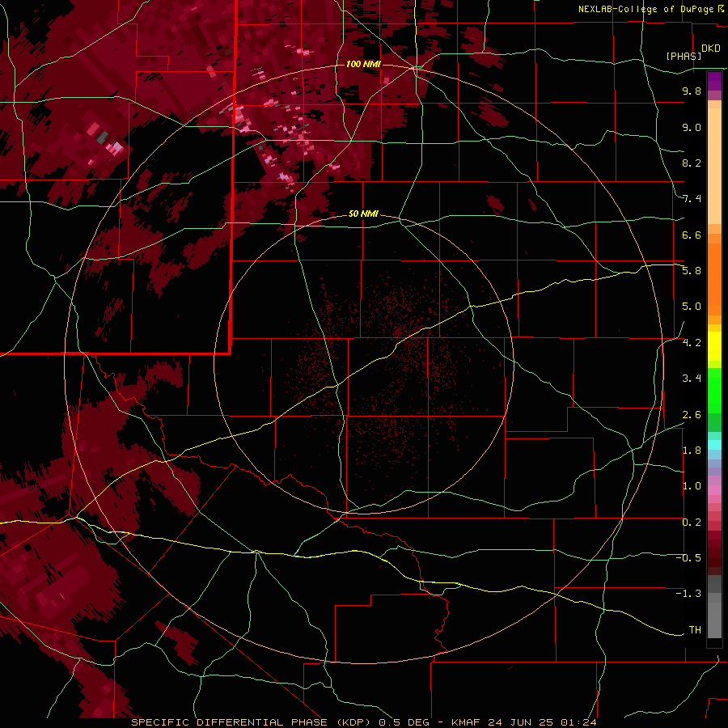Select the 3.4 value on the color scale
The height and width of the screenshot is (728, 728).
pos(692,379)
